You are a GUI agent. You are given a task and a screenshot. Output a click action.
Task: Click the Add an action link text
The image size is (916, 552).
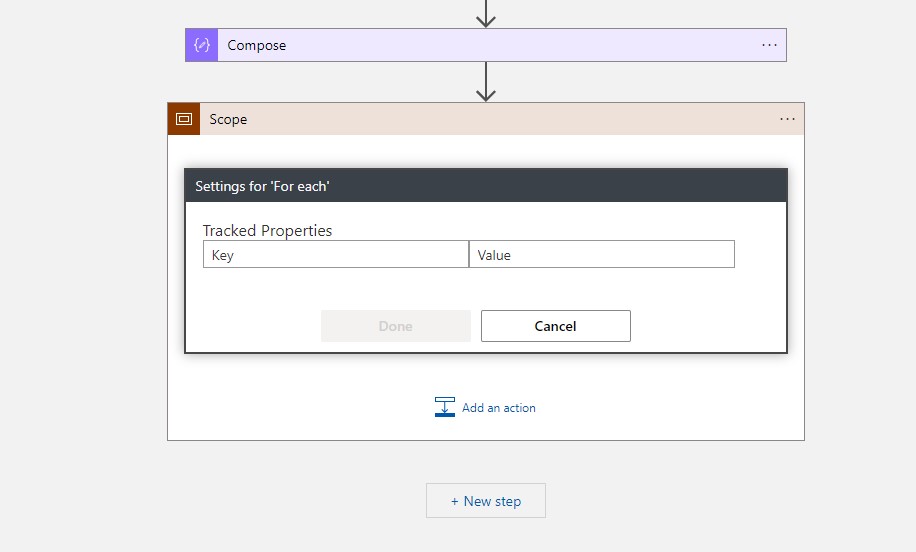tap(498, 408)
